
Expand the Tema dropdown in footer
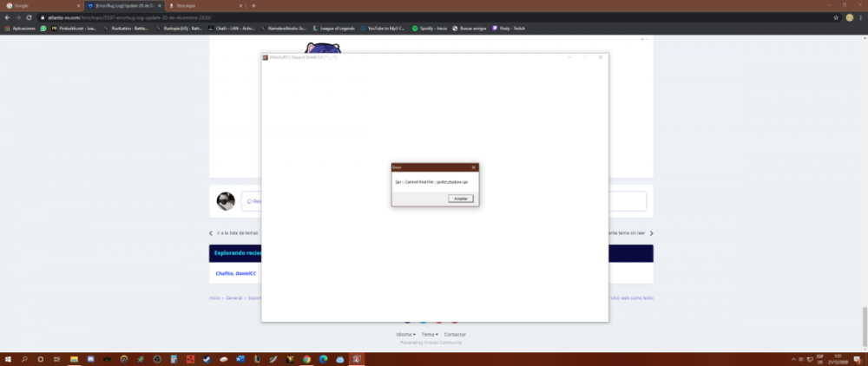click(430, 334)
